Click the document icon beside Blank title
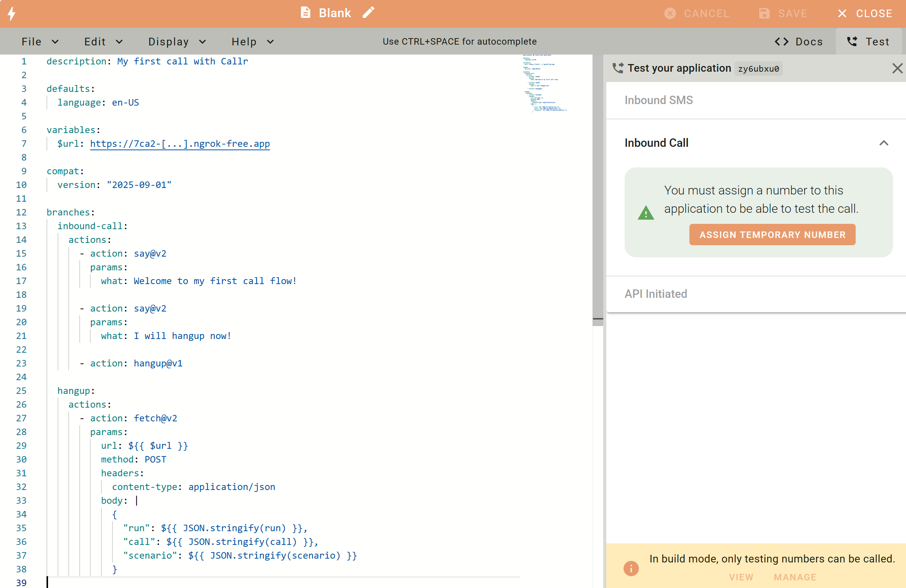 [305, 13]
